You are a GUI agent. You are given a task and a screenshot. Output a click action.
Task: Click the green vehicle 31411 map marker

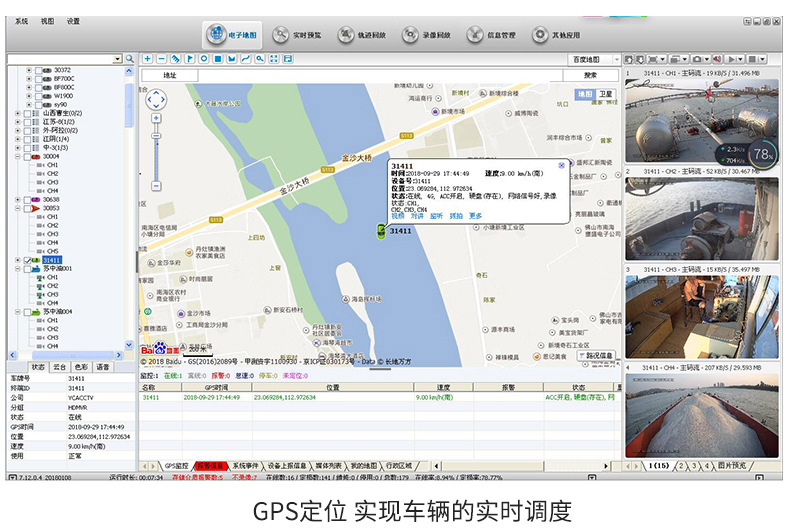pos(381,231)
